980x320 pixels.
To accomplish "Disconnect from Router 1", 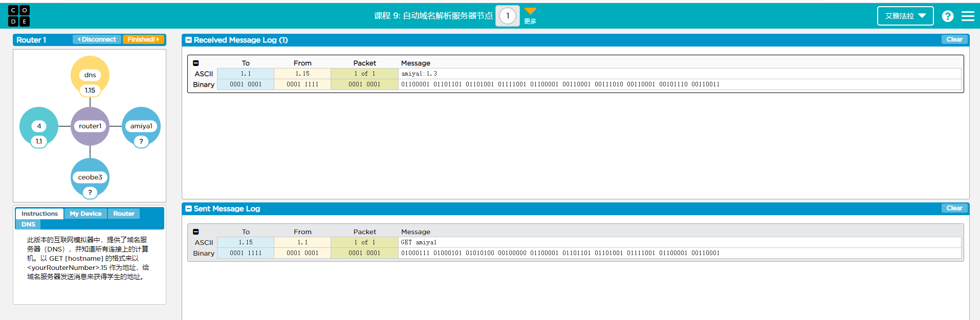I will [x=97, y=39].
